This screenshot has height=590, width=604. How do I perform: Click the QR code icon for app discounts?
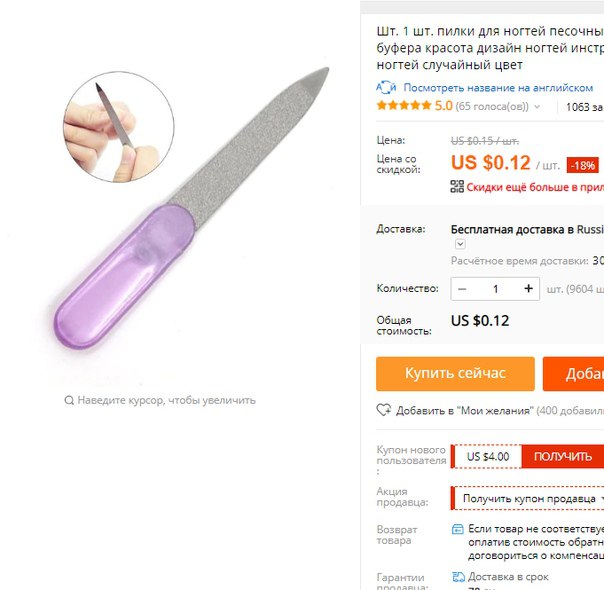pos(457,186)
